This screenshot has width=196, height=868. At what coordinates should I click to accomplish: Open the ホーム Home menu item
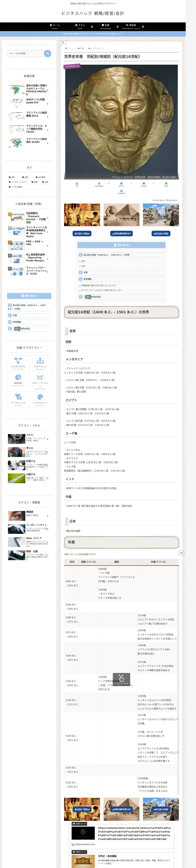click(x=55, y=27)
